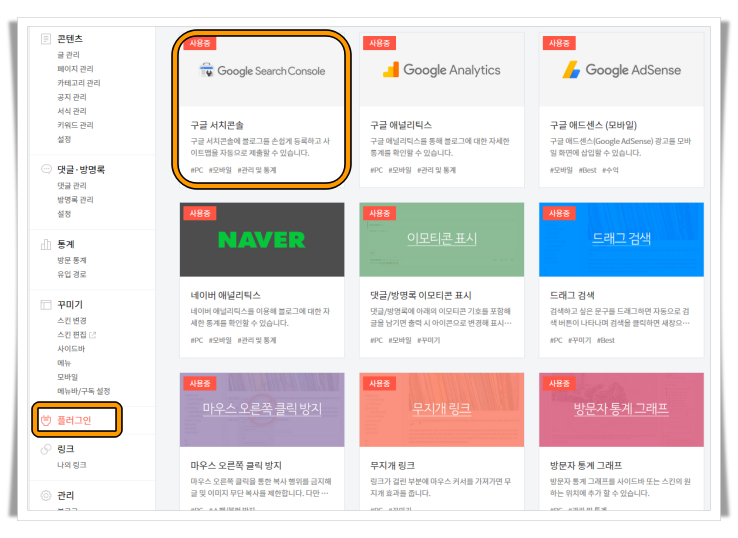Open the 이모티콘 표시 plugin thumbnail
Screen dimensions: 738x538
coord(441,240)
